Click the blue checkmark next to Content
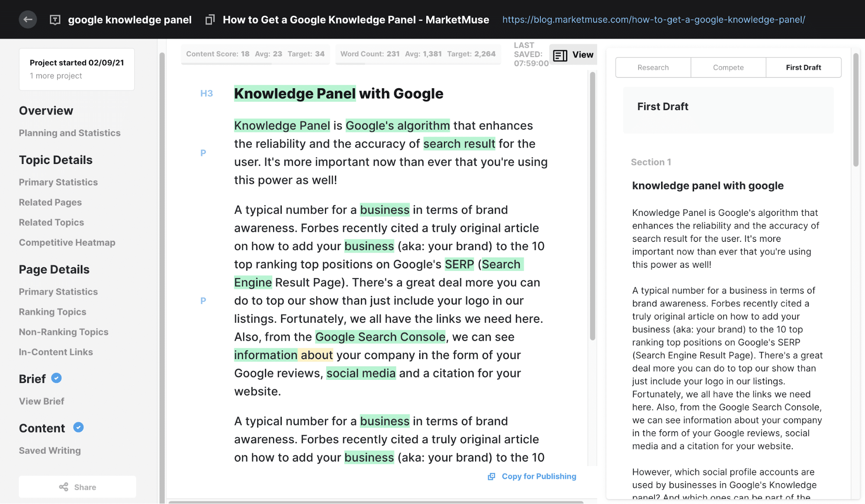Image resolution: width=865 pixels, height=504 pixels. pyautogui.click(x=78, y=427)
